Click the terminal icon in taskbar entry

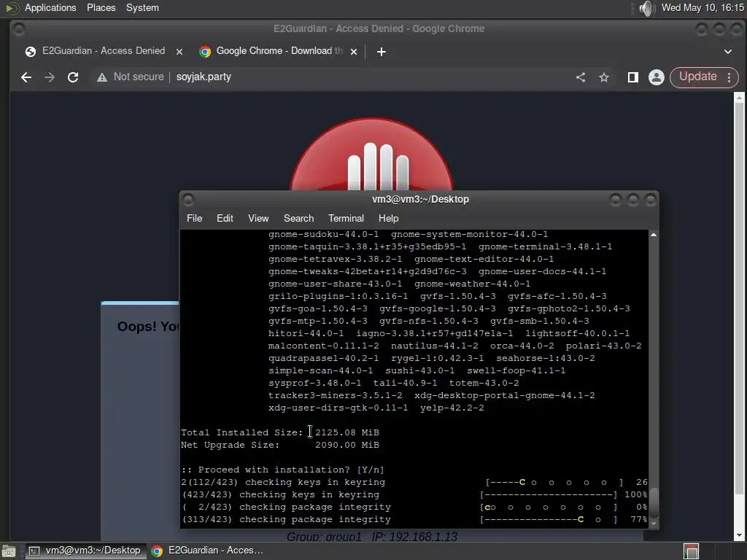34,551
